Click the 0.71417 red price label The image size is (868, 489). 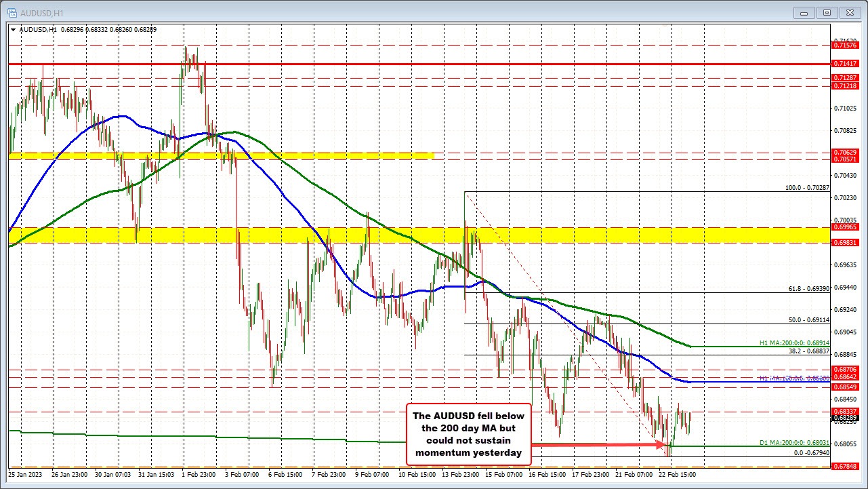coord(845,63)
